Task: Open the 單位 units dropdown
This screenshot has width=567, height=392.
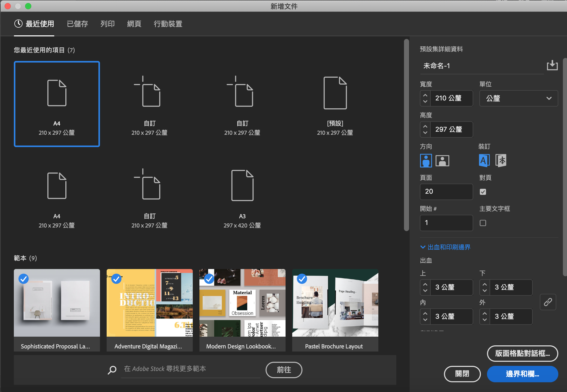Action: pyautogui.click(x=518, y=98)
